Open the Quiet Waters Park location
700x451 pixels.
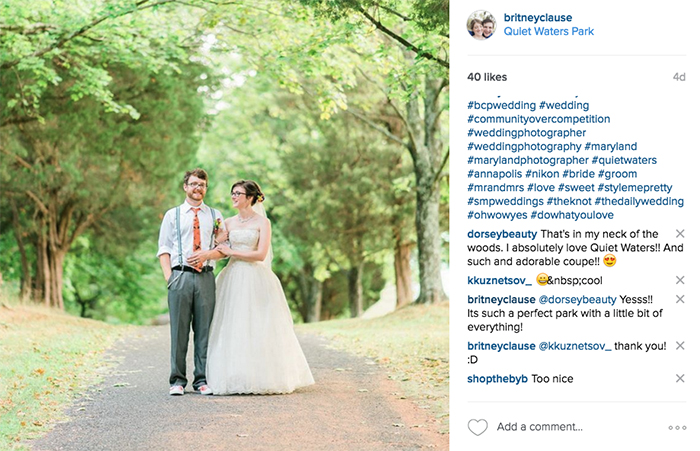click(549, 31)
